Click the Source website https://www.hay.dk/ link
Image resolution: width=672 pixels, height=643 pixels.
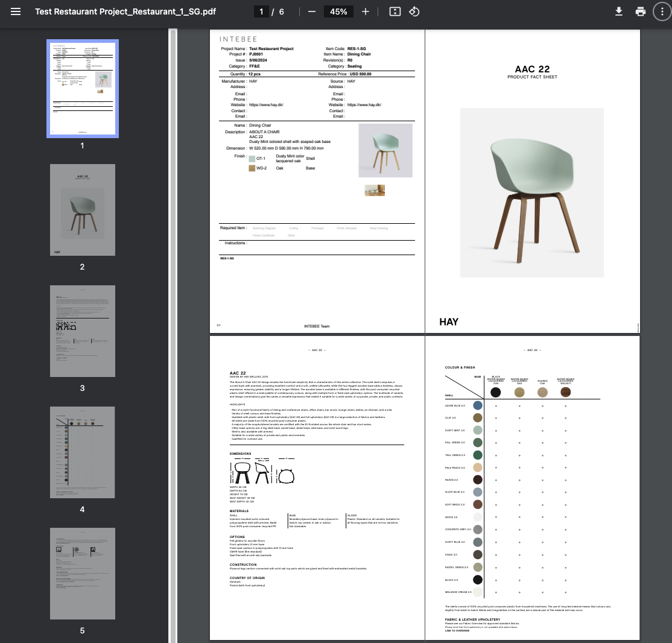(x=364, y=104)
